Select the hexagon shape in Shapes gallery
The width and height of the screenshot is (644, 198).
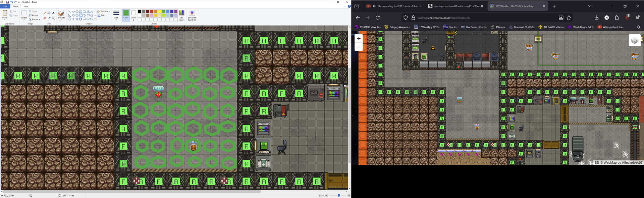[x=80, y=15]
